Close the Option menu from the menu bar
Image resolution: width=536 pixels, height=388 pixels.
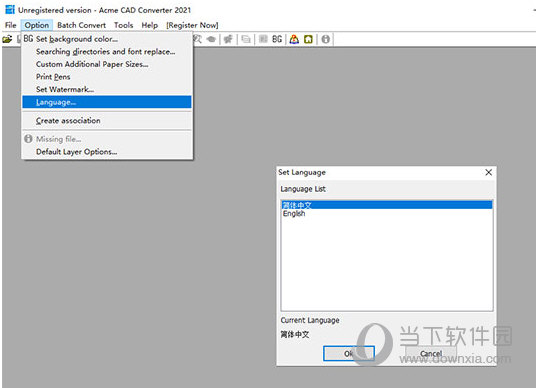click(37, 25)
